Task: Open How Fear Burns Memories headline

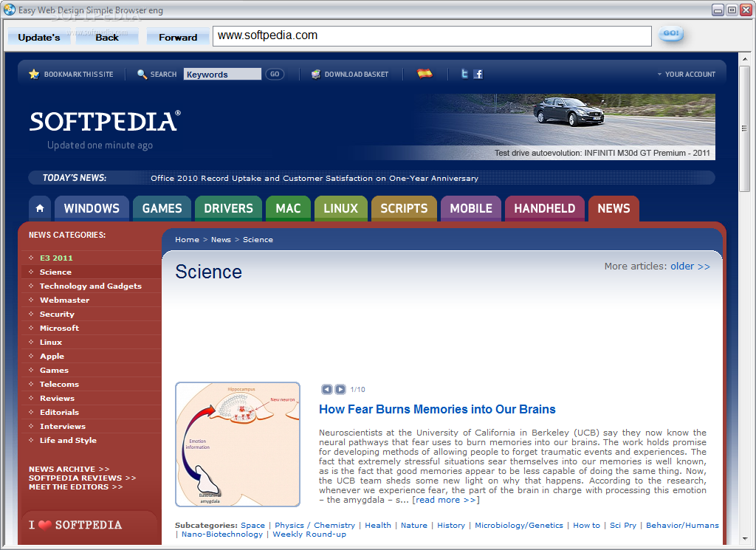Action: click(437, 409)
